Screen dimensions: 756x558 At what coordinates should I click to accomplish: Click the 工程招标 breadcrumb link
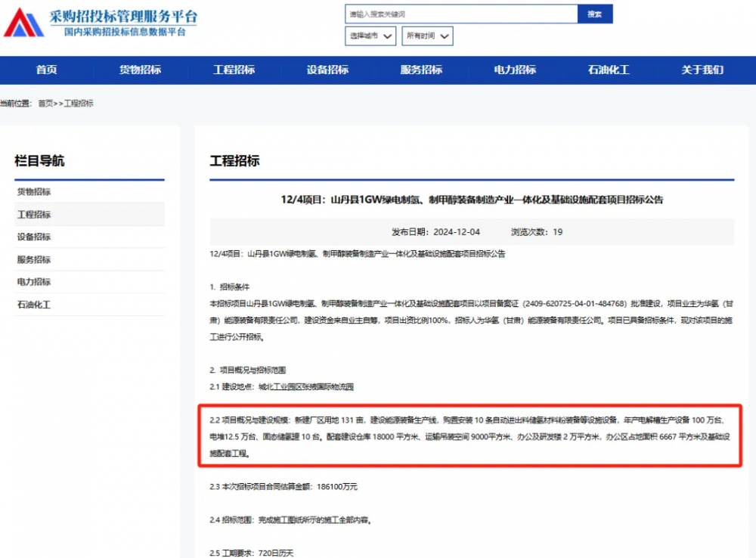pyautogui.click(x=79, y=104)
